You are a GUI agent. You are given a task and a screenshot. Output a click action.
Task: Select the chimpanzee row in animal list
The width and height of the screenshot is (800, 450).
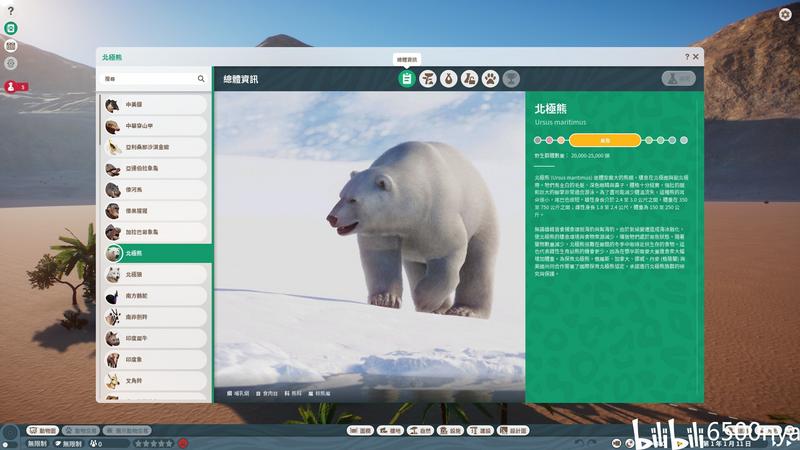155,211
